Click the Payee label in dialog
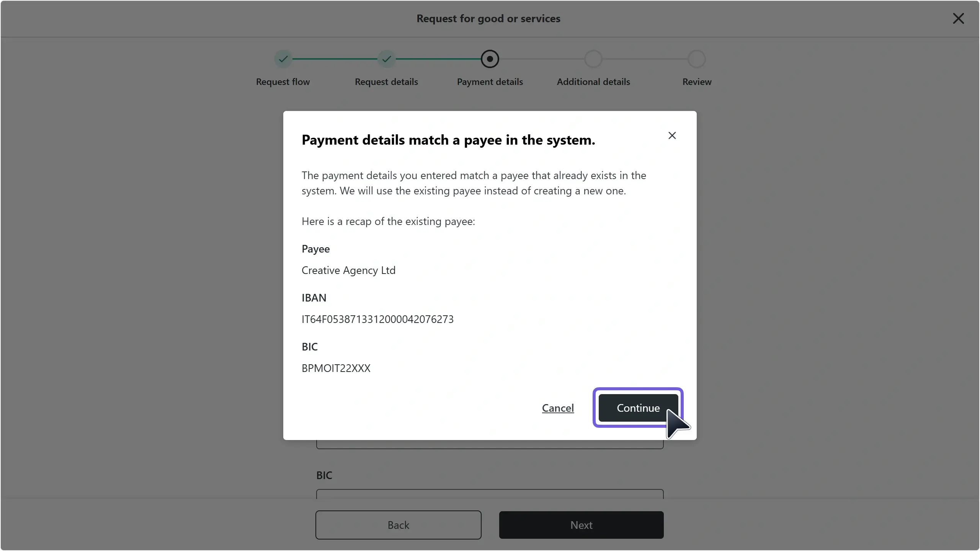This screenshot has height=551, width=980. coord(315,249)
